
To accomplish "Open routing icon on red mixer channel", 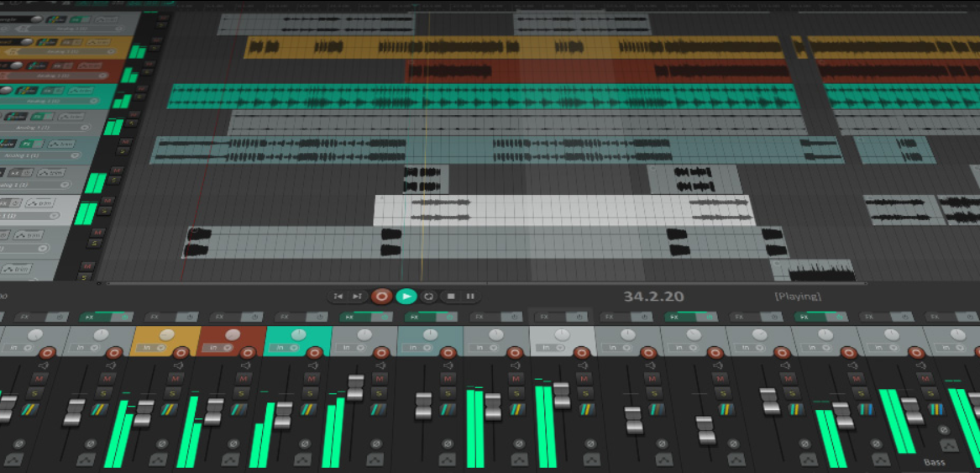I will 238,409.
